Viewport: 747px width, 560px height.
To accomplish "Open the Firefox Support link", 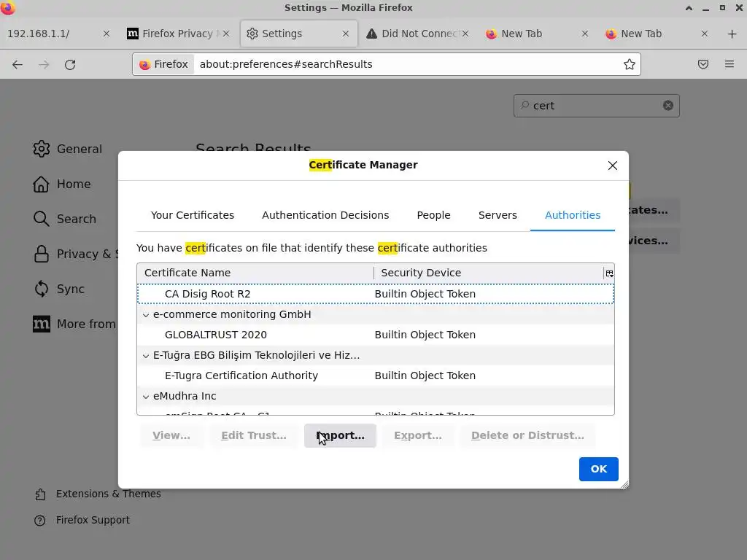I will pyautogui.click(x=93, y=520).
